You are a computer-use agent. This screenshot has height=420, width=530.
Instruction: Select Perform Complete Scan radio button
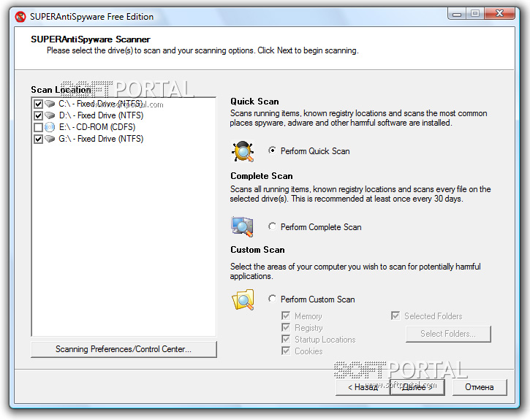pos(272,226)
